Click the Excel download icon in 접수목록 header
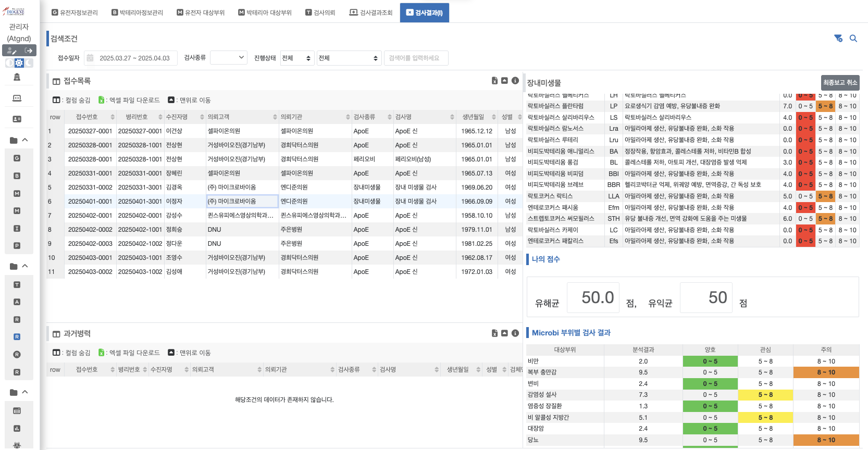868x450 pixels. coord(494,81)
